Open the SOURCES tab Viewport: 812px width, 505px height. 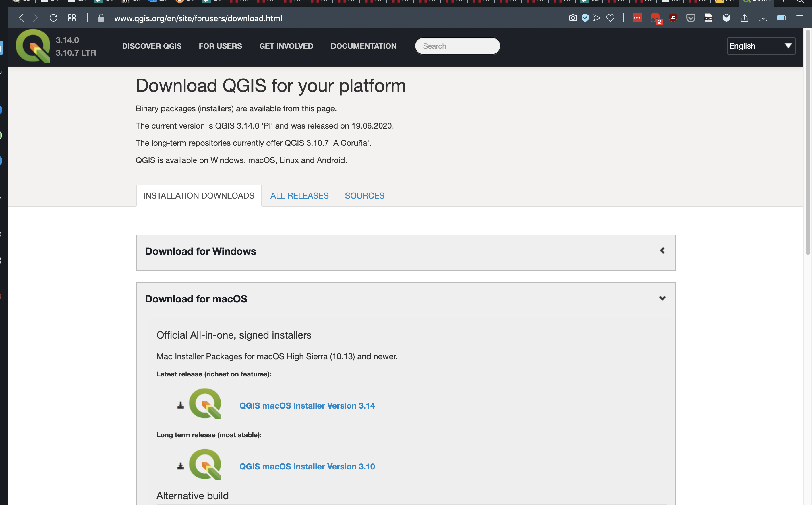(365, 195)
